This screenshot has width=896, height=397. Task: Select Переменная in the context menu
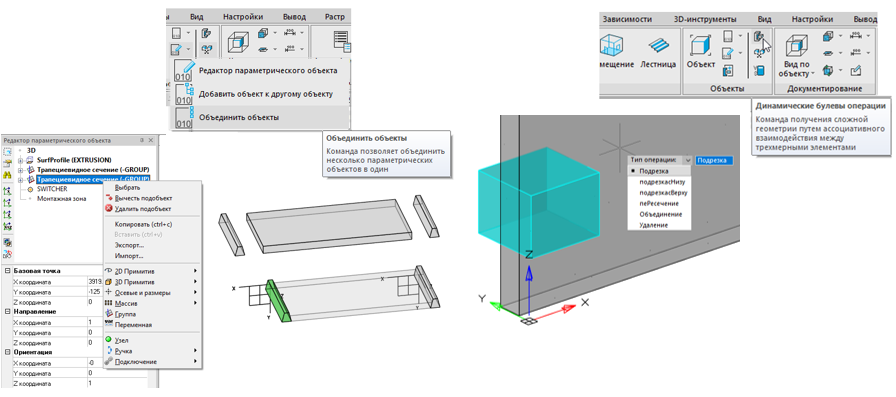pos(152,324)
